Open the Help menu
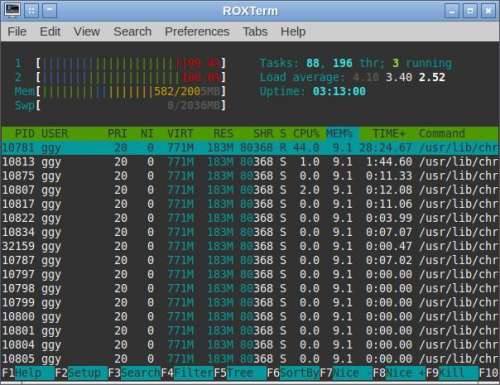The width and height of the screenshot is (500, 385). point(293,32)
